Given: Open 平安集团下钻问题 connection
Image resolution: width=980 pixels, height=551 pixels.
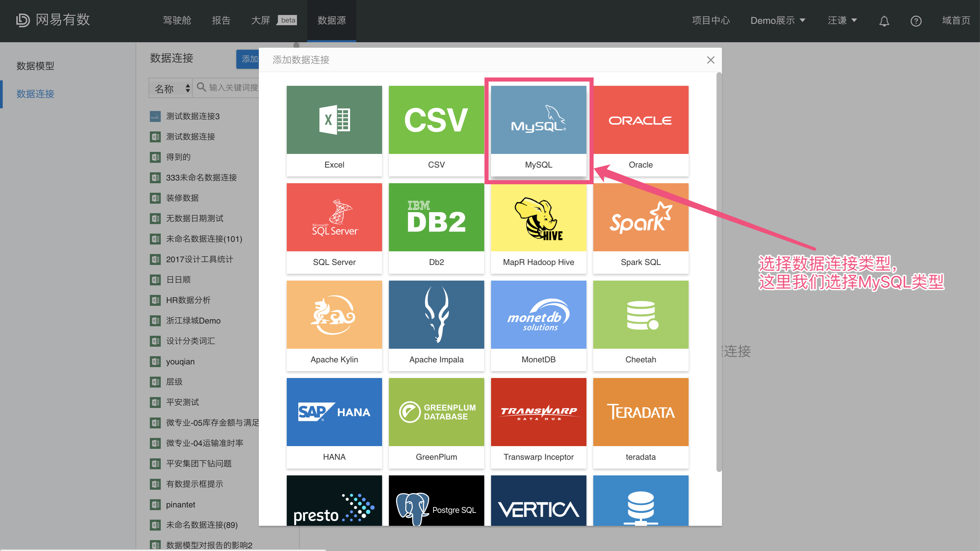Looking at the screenshot, I should tap(199, 464).
